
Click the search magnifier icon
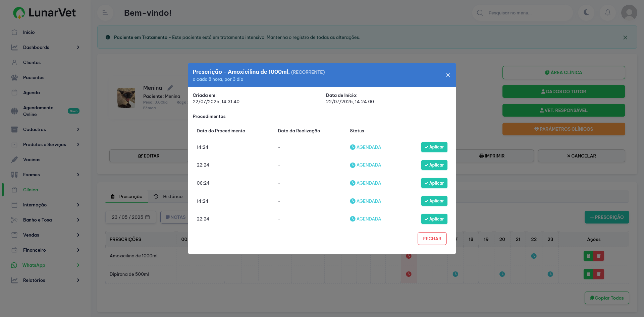[480, 13]
